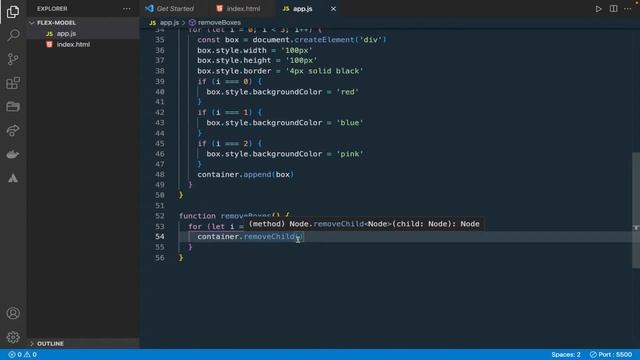Viewport: 640px width, 360px height.
Task: Place cursor in 'blue' string
Action: 350,123
